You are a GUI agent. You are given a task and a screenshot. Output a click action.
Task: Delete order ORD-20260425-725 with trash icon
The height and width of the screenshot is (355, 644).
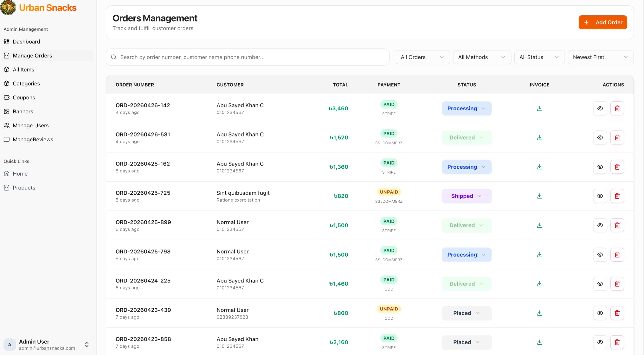pos(617,196)
